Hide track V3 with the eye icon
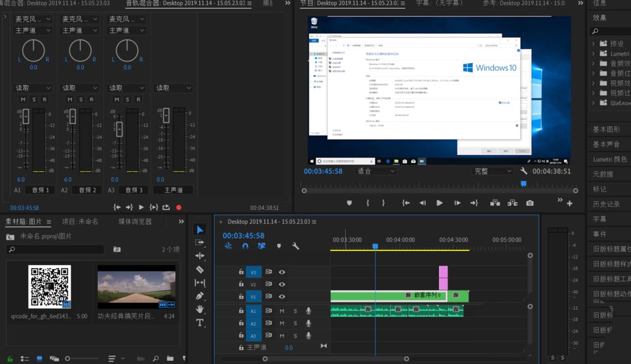The image size is (631, 364). 282,272
